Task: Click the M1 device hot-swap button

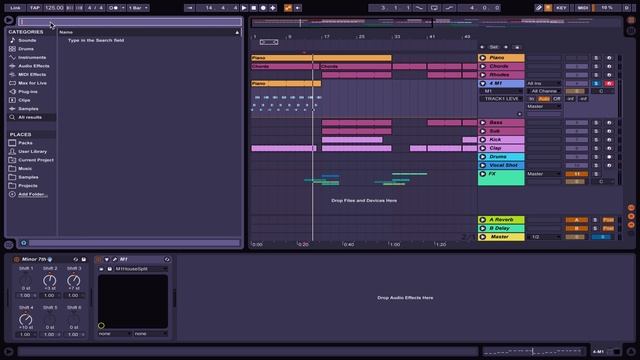Action: [167, 259]
